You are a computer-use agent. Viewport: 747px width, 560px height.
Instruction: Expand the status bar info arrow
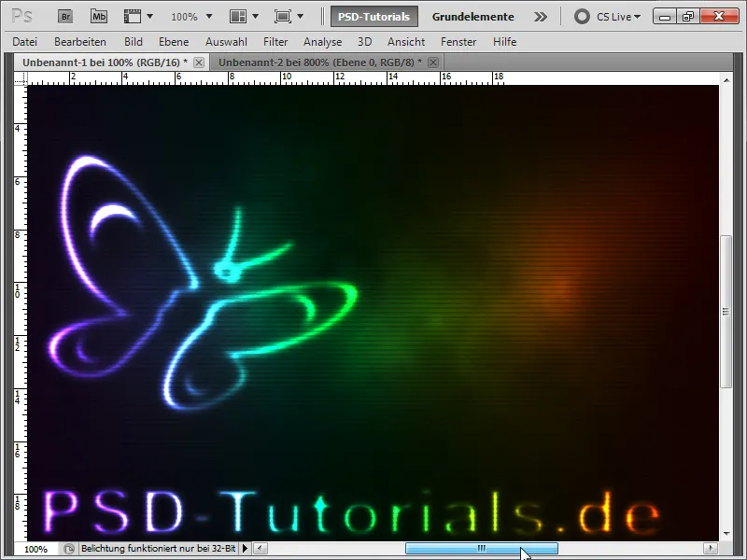tap(245, 549)
